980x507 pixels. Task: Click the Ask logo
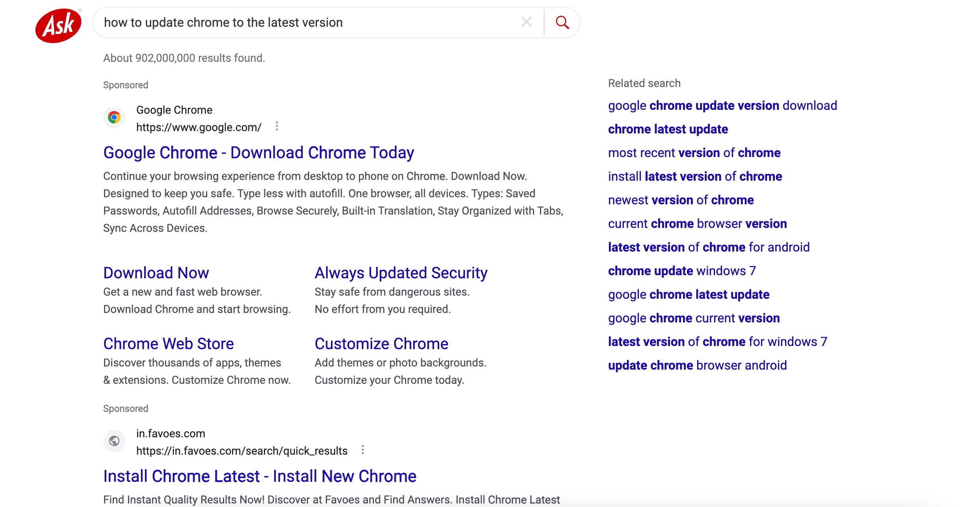[58, 25]
